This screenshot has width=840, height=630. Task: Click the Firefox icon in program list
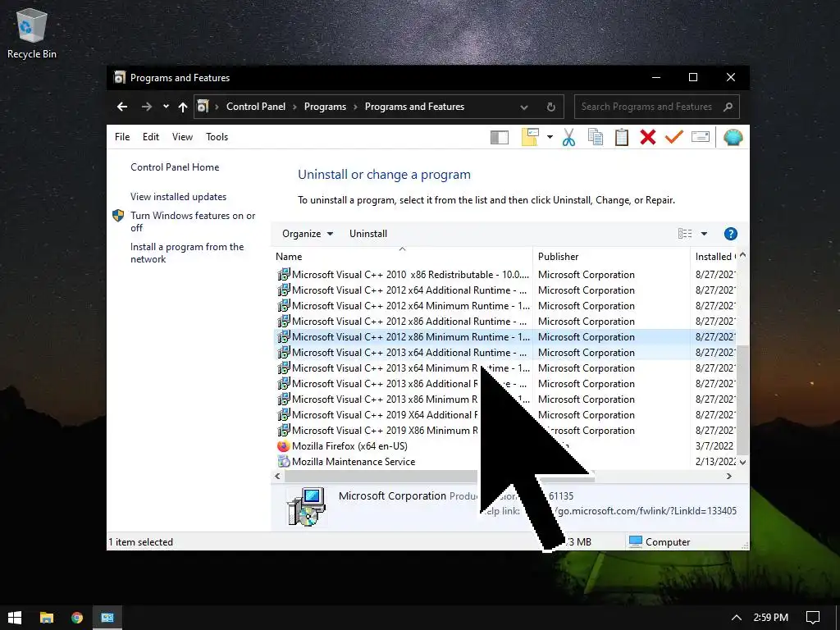pyautogui.click(x=283, y=445)
